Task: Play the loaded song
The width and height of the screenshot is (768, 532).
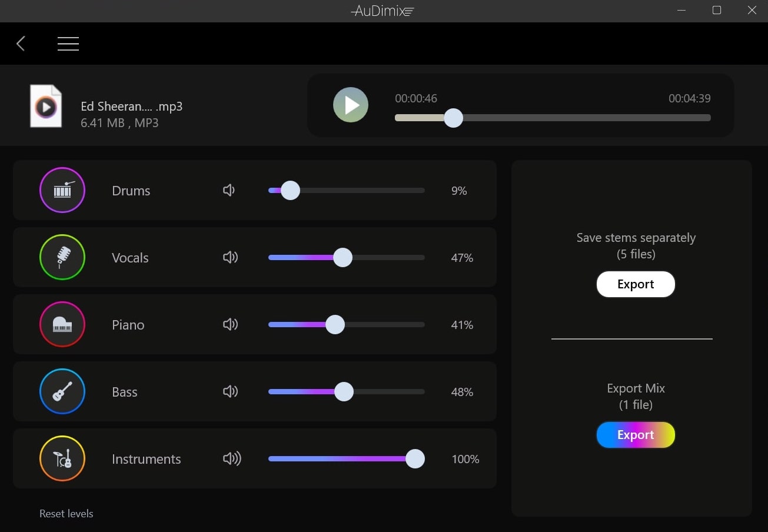Action: [351, 105]
